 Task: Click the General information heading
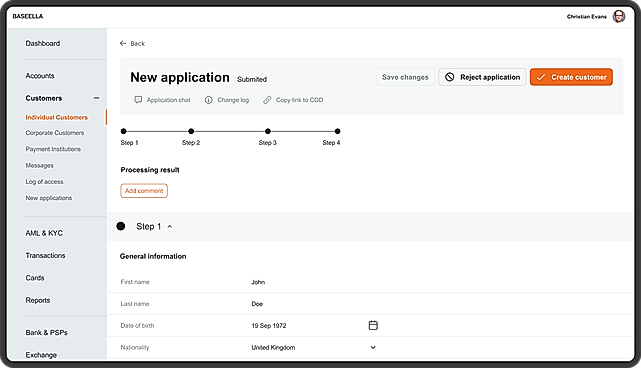pos(153,256)
